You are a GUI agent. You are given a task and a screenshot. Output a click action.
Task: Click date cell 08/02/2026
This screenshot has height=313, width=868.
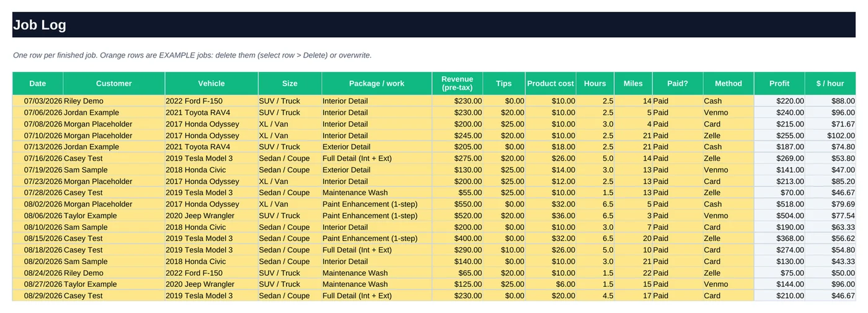click(x=38, y=205)
